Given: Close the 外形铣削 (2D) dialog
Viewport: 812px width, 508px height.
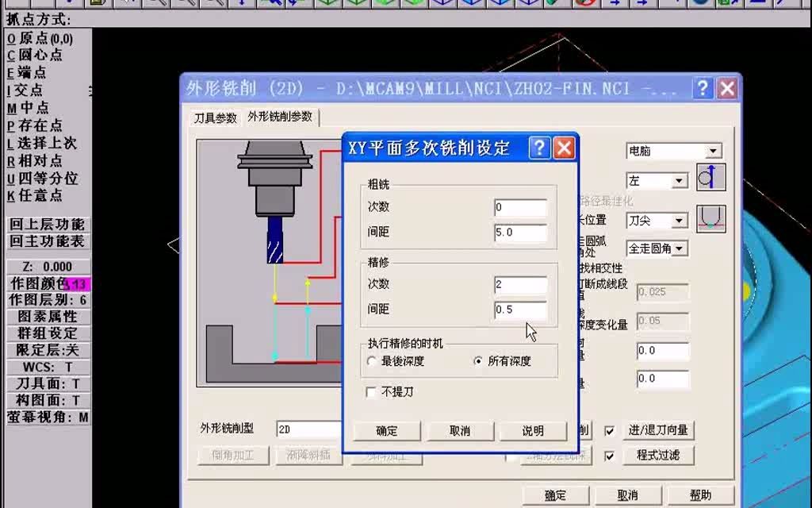Looking at the screenshot, I should (x=727, y=89).
